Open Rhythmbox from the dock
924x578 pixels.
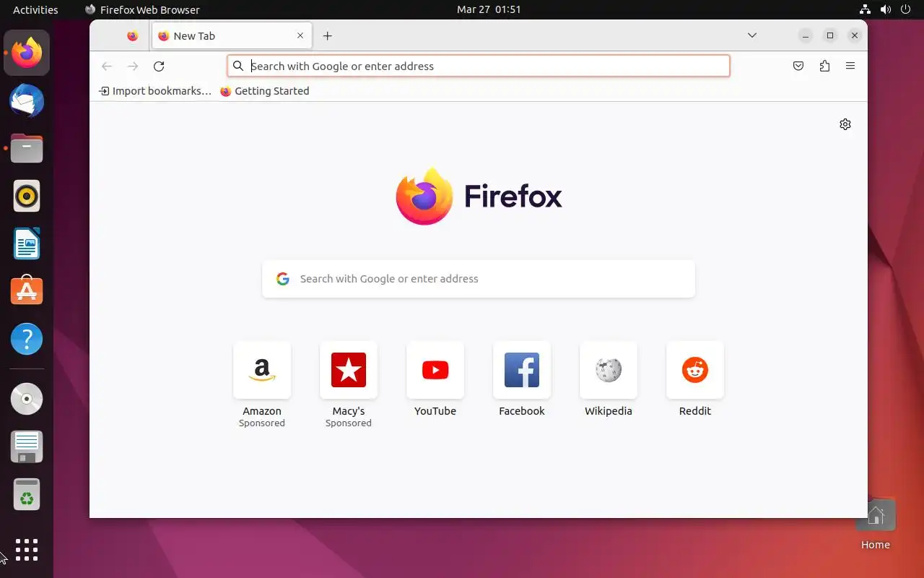pos(27,196)
